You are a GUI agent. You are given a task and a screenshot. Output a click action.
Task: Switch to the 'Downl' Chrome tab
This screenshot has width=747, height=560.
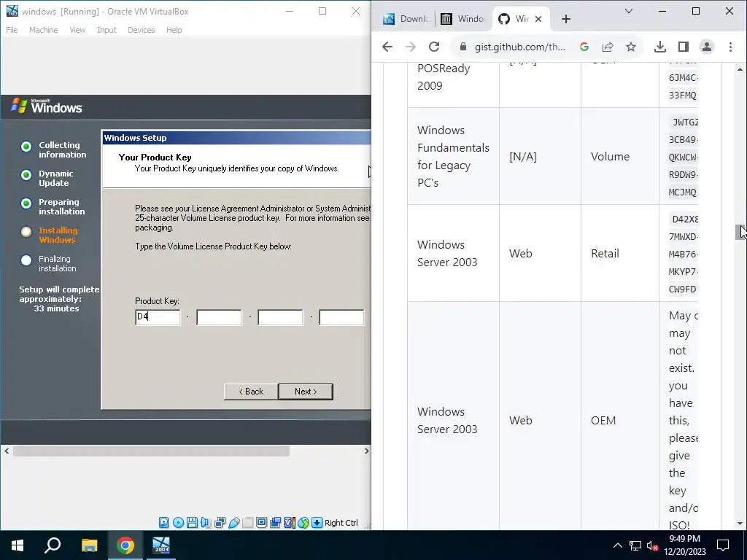tap(406, 19)
